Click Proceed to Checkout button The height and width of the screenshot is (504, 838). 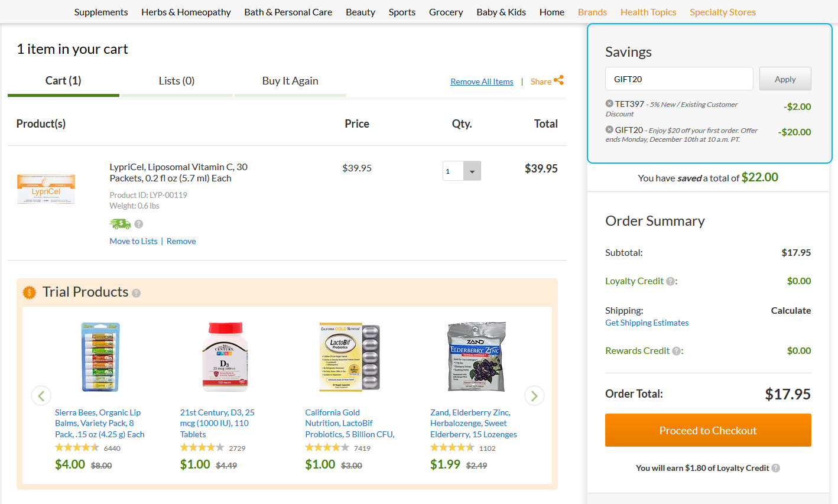pos(708,430)
